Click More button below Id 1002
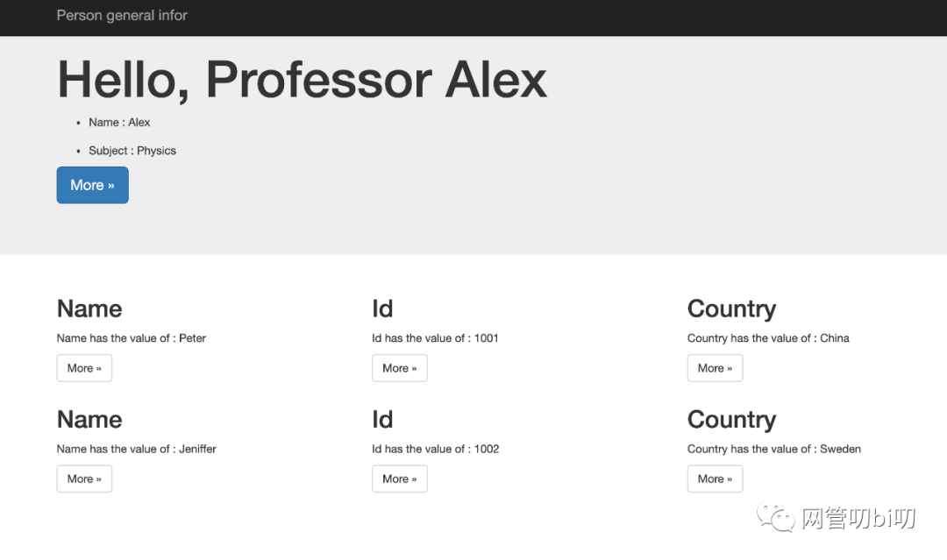 pos(400,479)
